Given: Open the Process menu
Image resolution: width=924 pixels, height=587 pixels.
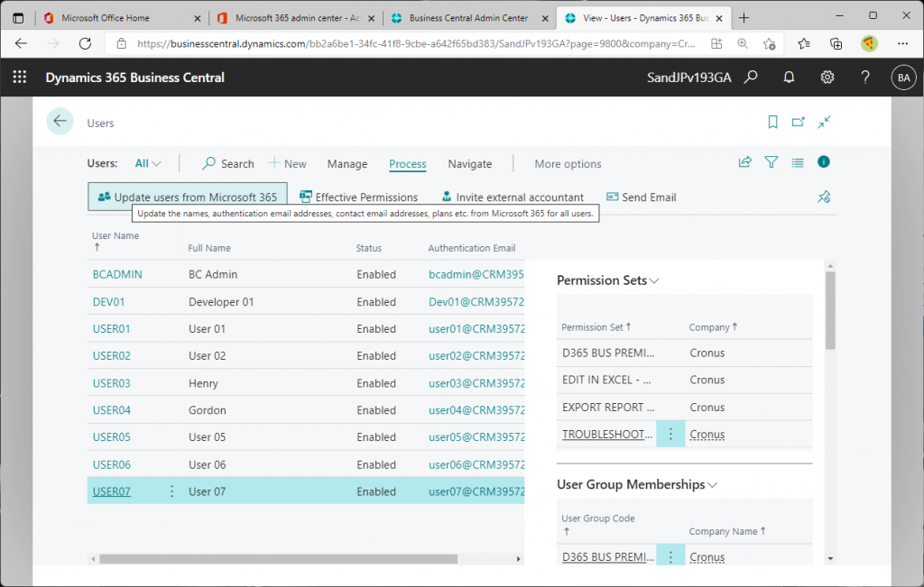Looking at the screenshot, I should click(x=408, y=164).
